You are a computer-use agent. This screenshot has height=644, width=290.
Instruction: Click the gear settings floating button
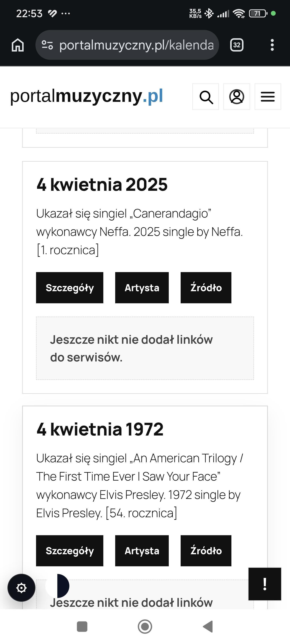point(21,587)
